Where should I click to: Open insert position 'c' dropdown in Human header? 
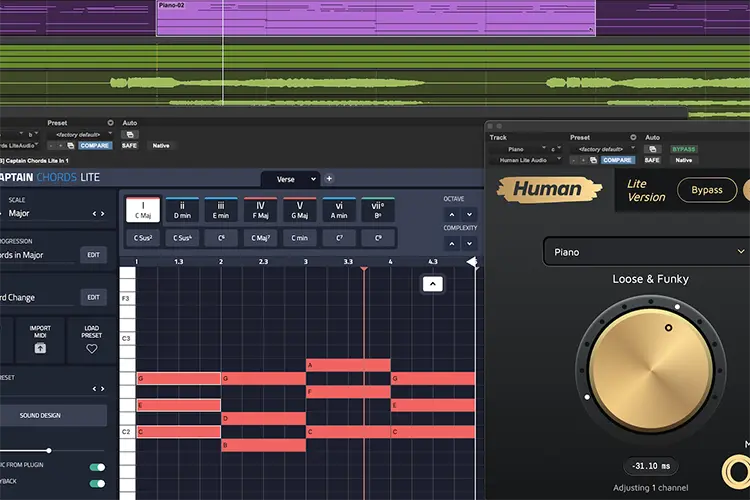click(x=555, y=149)
